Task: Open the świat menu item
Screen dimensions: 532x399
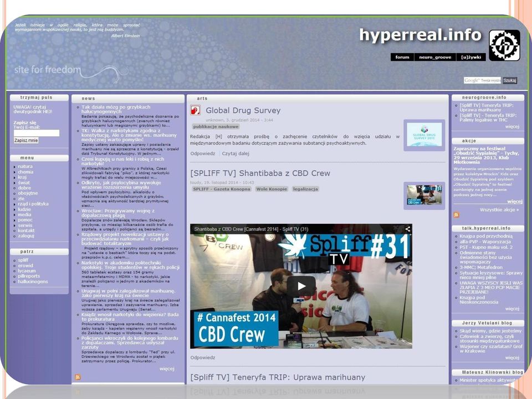Action: [24, 182]
